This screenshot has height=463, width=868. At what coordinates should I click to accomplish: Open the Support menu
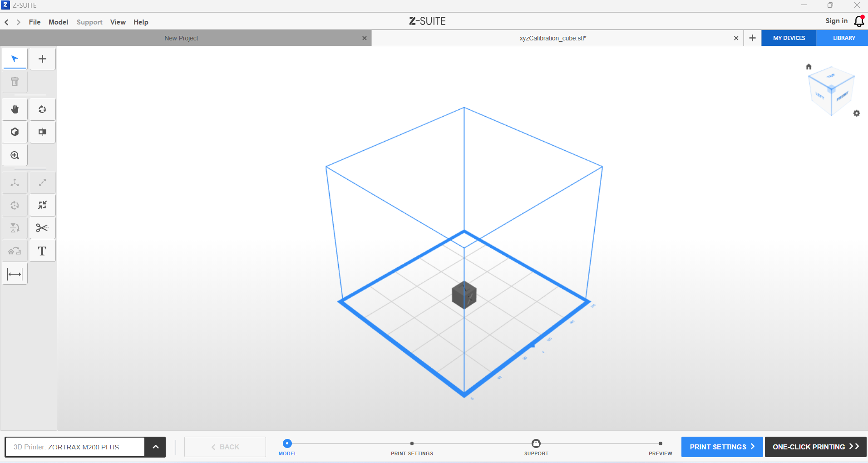pos(89,22)
